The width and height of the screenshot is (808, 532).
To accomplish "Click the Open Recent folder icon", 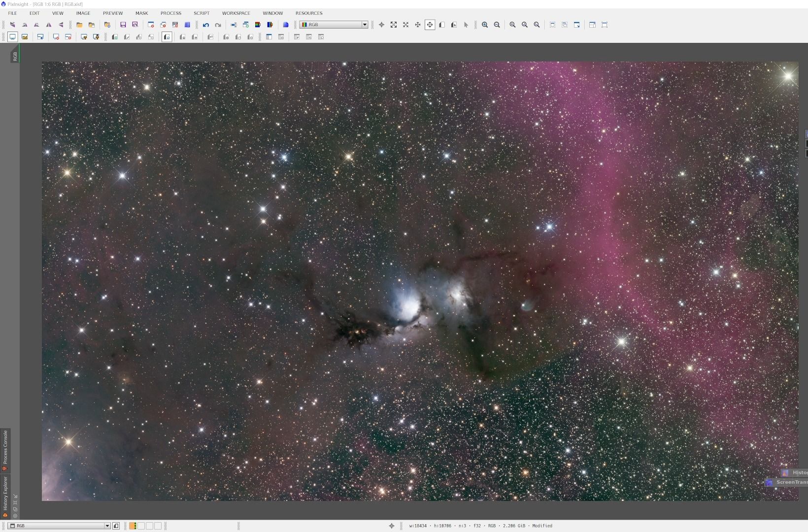I will [91, 25].
